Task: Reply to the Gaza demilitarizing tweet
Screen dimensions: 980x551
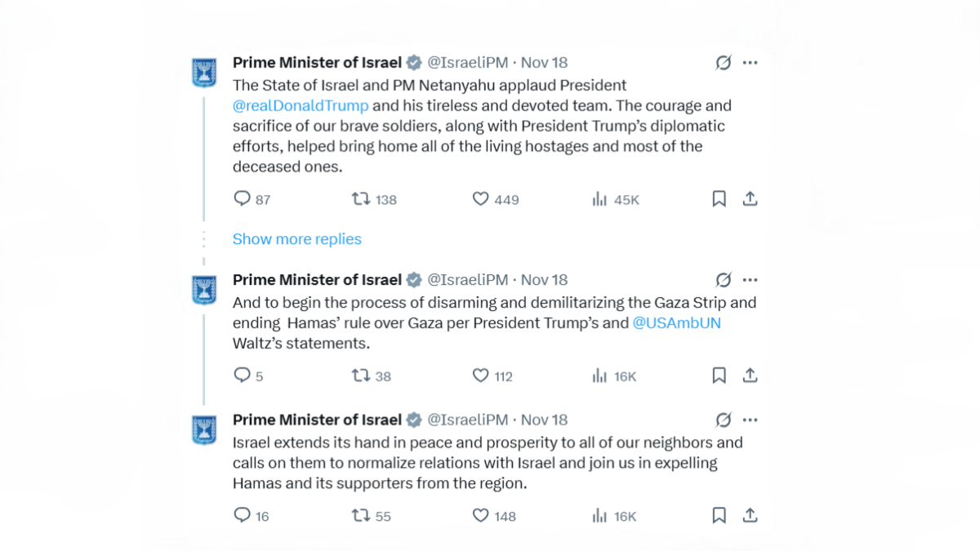Action: (x=242, y=375)
